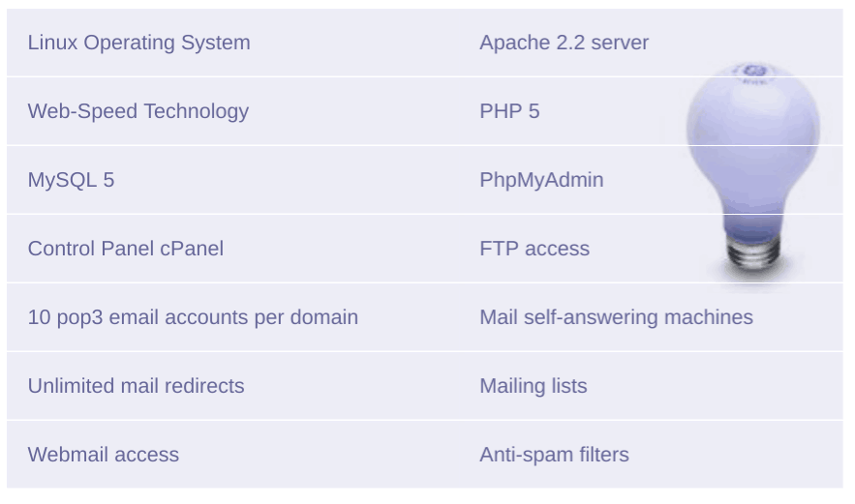The image size is (855, 504).
Task: Select the MySQL 5 entry
Action: (x=71, y=180)
